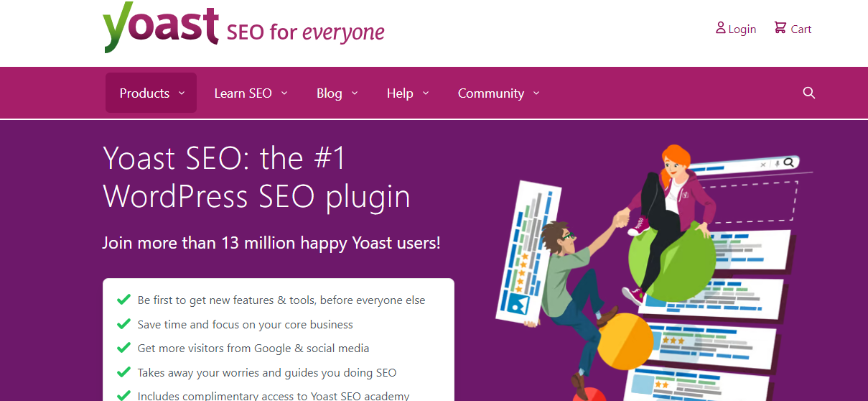Click the checkmark beside 'Be first to get new features'
This screenshot has width=868, height=401.
point(123,300)
